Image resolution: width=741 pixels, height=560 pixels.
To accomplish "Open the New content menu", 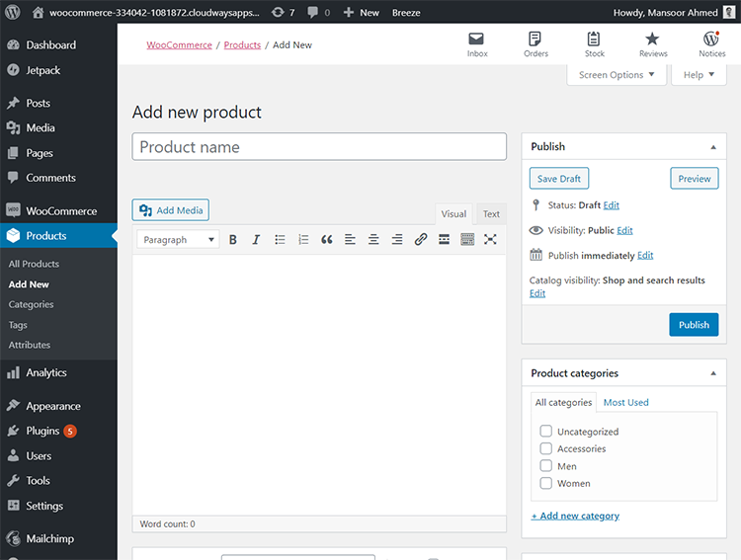I will coord(362,12).
